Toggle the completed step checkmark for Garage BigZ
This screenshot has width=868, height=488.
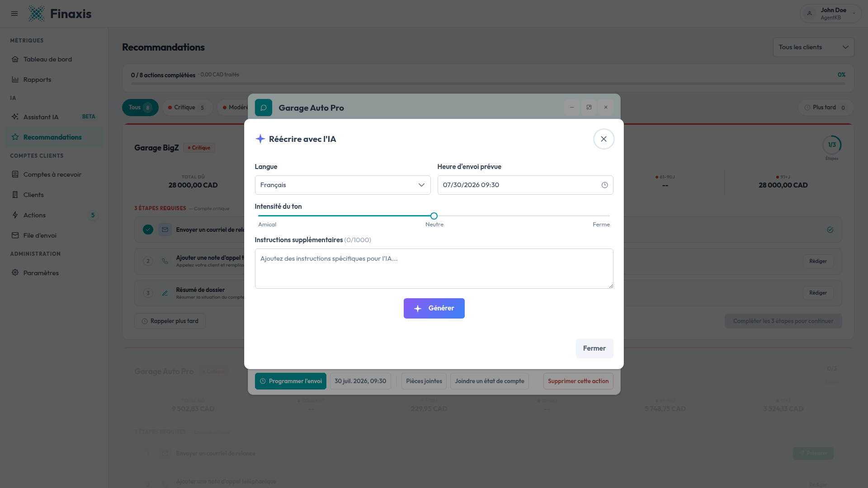coord(148,230)
